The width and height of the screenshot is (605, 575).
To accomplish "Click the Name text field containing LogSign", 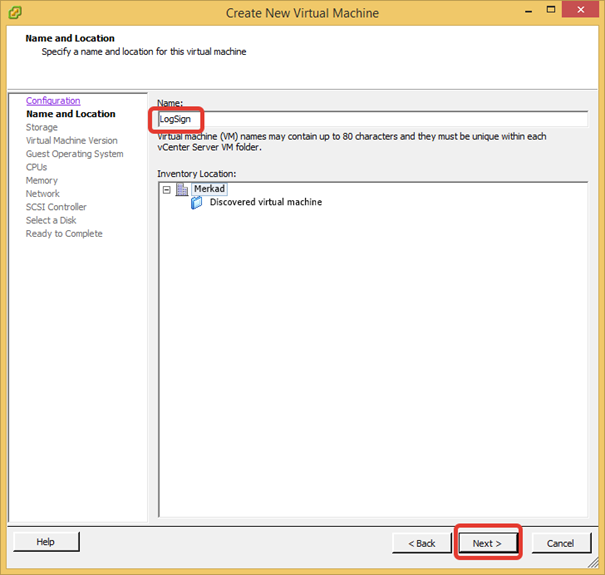I will [370, 119].
